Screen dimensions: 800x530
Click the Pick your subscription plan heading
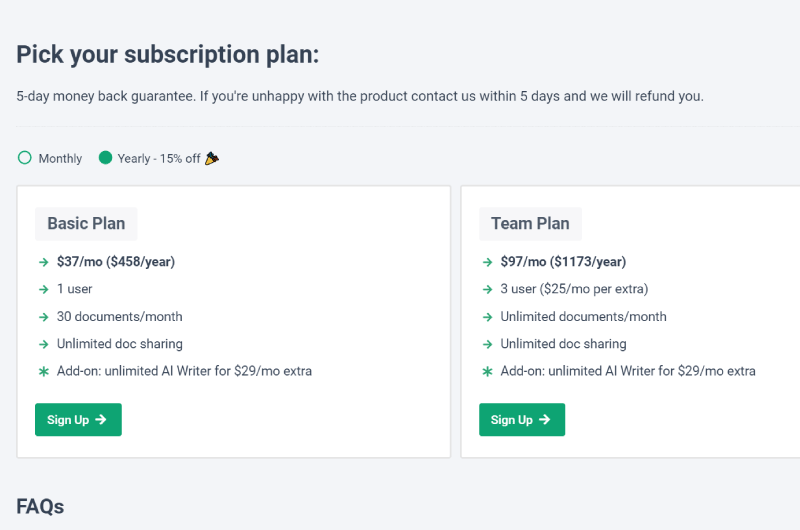pyautogui.click(x=168, y=55)
